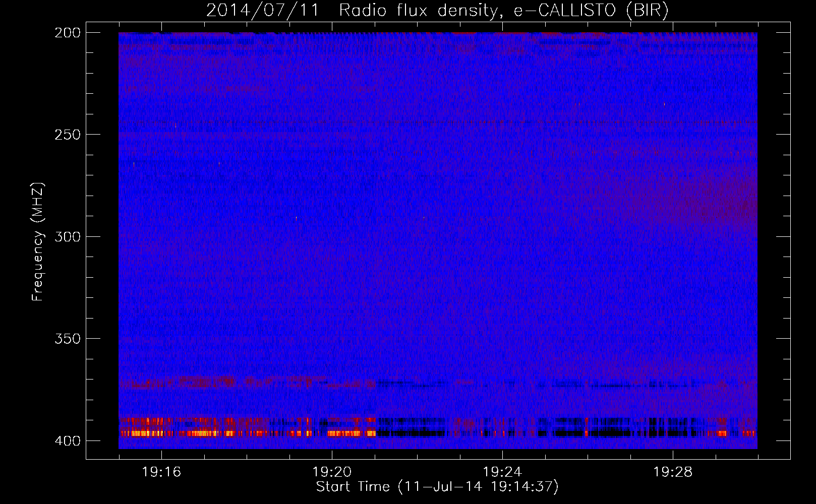Click the 19:24 time tick label
Screen dimensions: 816x504
click(x=502, y=472)
